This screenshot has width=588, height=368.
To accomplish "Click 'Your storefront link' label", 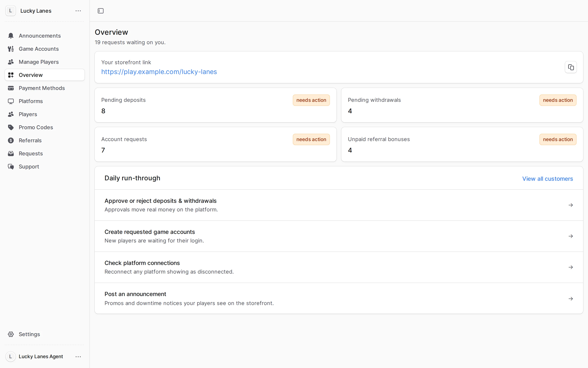I will tap(126, 62).
